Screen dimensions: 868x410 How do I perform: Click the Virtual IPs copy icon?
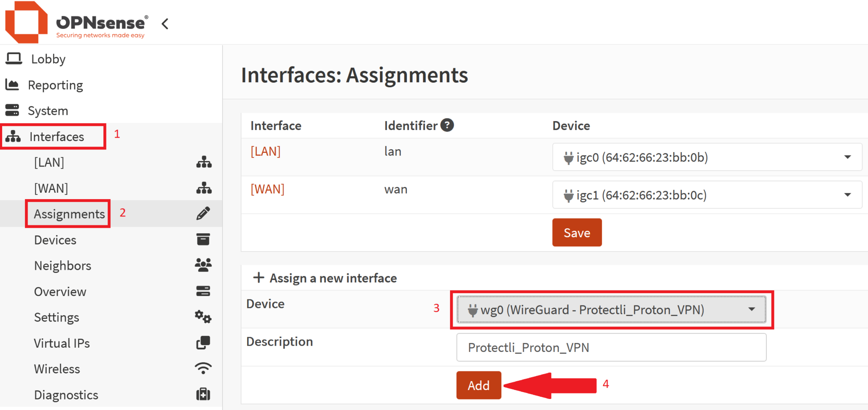click(203, 342)
